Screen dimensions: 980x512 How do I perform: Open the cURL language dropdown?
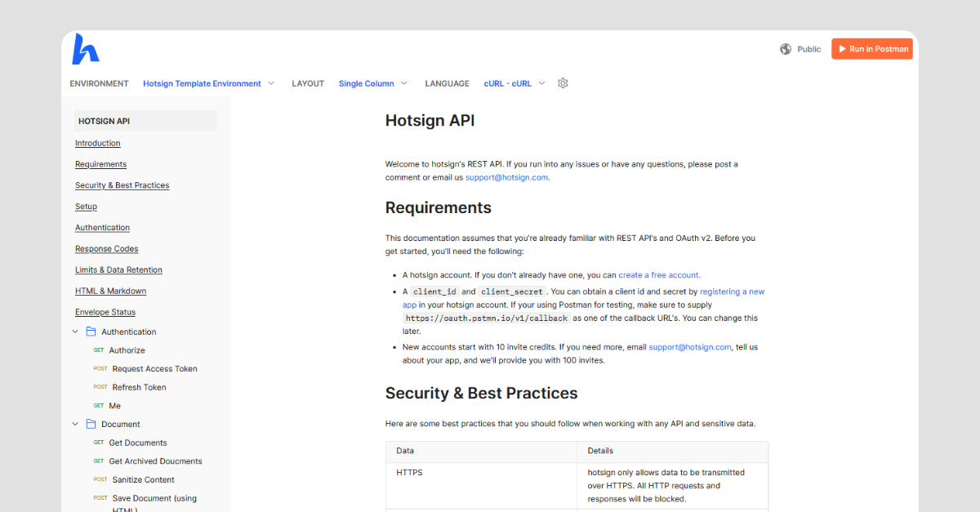click(x=514, y=83)
